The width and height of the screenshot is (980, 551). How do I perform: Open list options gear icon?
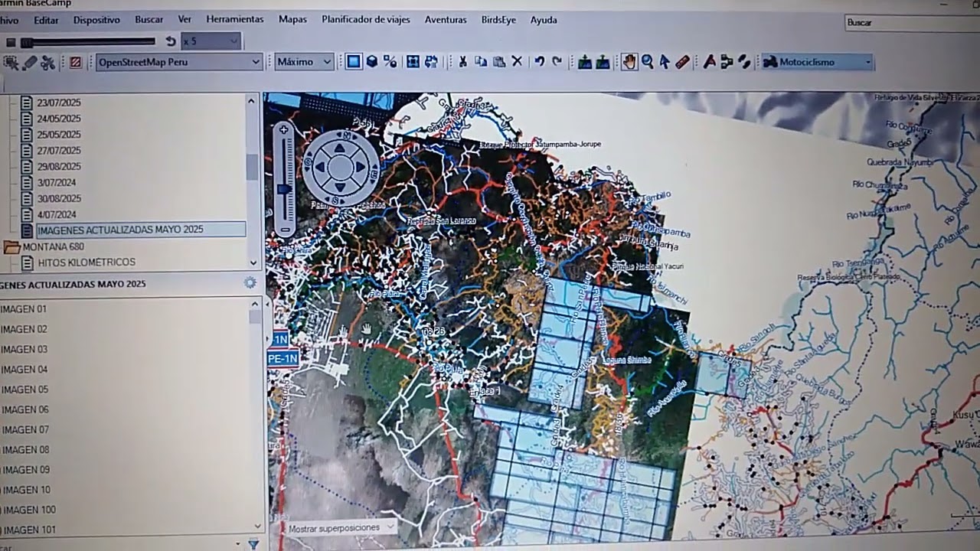[x=250, y=283]
